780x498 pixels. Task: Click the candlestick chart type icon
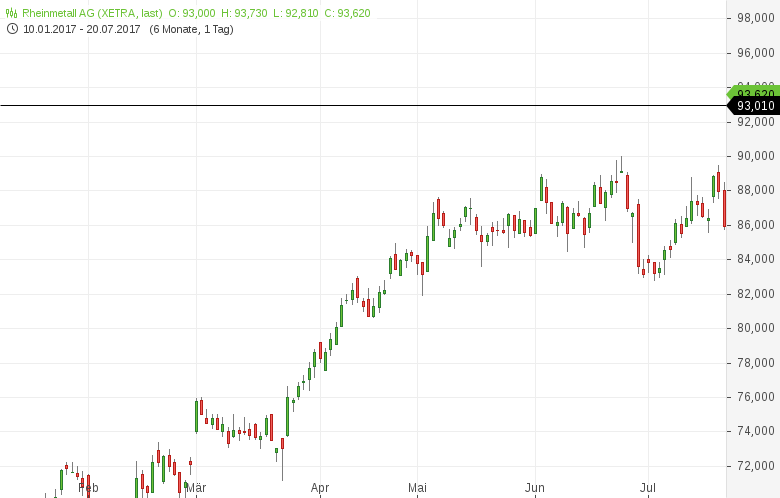(11, 13)
